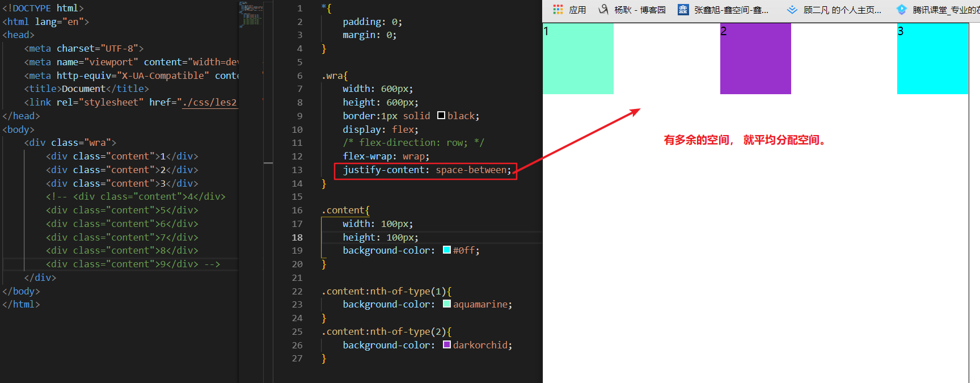Click the minimap of the HTML editor
980x383 pixels.
click(x=251, y=14)
